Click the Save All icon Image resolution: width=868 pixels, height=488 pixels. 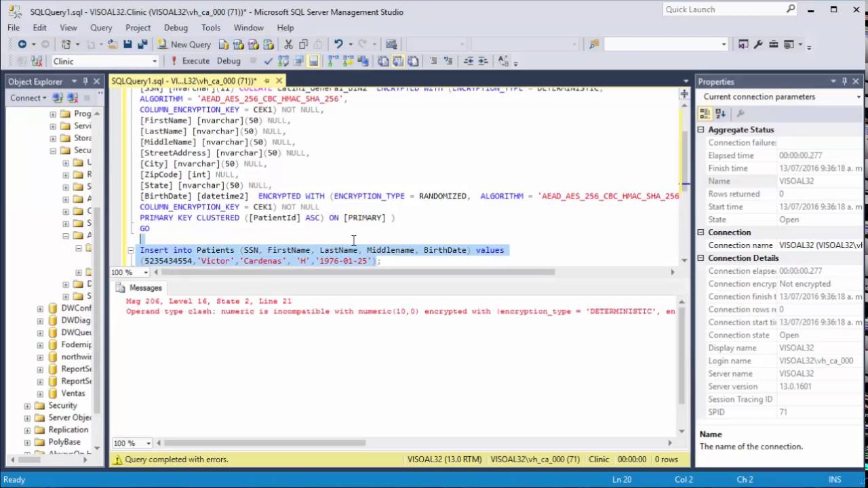142,44
